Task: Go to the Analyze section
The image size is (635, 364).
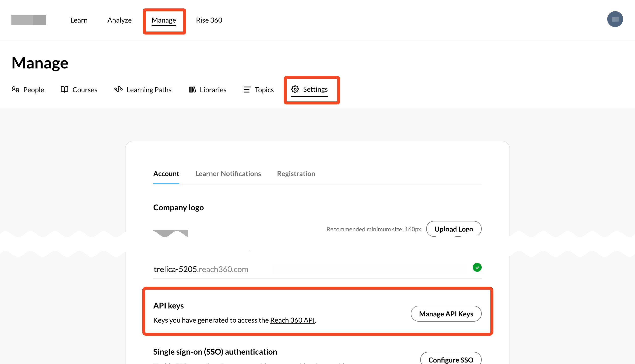Action: tap(120, 20)
